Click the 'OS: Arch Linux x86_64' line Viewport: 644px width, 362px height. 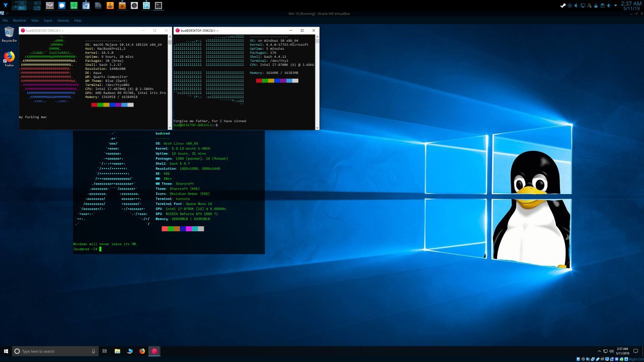click(177, 143)
